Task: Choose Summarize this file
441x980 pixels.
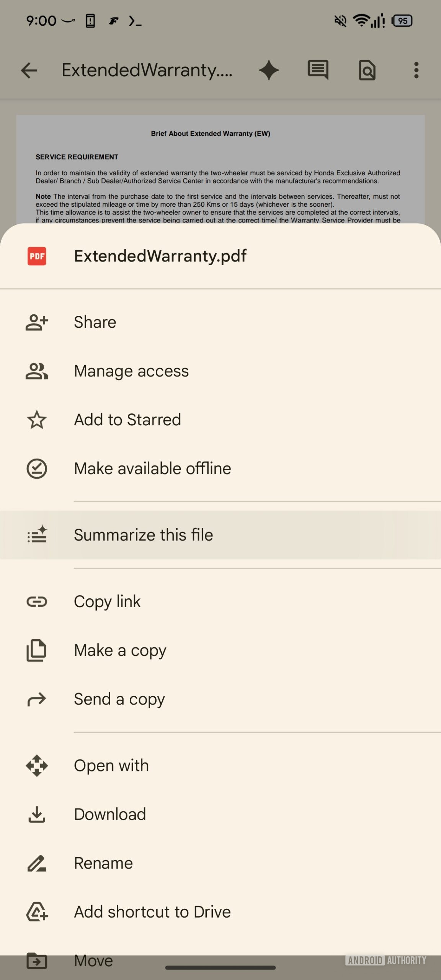Action: 143,535
